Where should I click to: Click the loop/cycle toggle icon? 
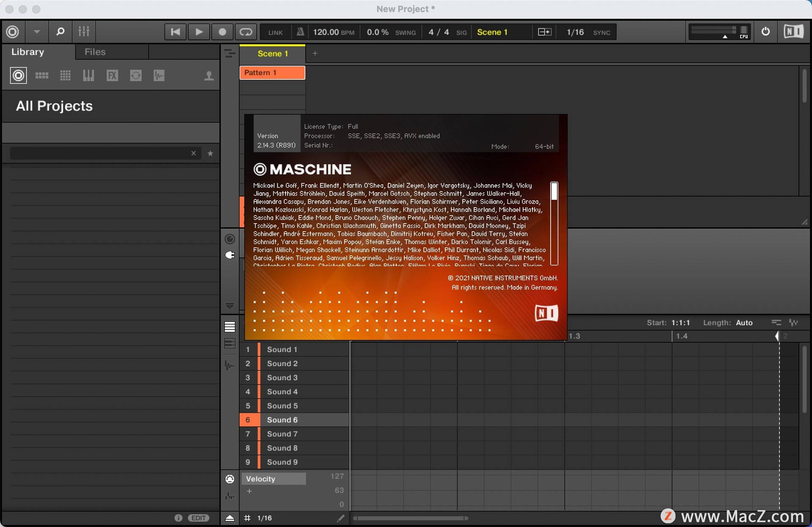coord(246,31)
